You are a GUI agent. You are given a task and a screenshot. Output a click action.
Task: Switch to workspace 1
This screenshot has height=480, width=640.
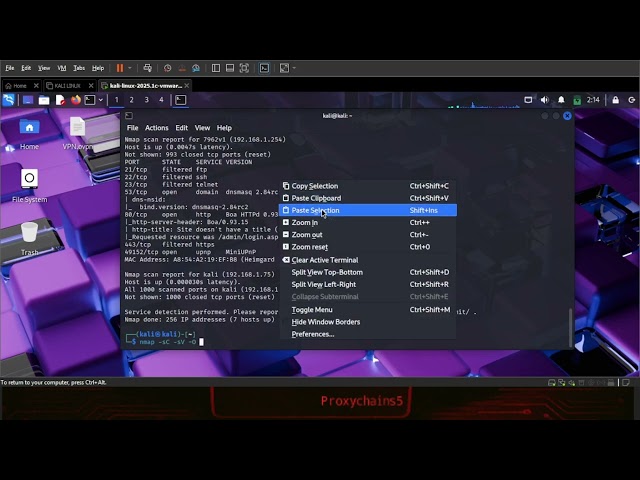[x=117, y=100]
